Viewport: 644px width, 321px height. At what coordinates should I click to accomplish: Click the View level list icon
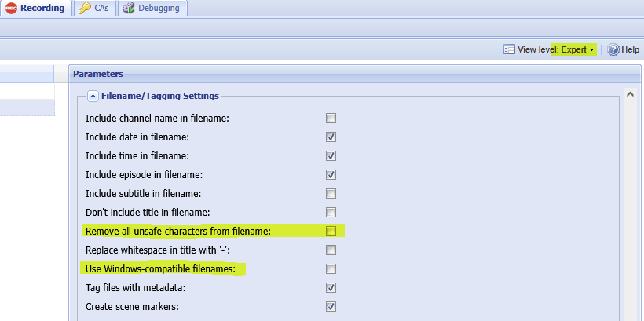509,49
